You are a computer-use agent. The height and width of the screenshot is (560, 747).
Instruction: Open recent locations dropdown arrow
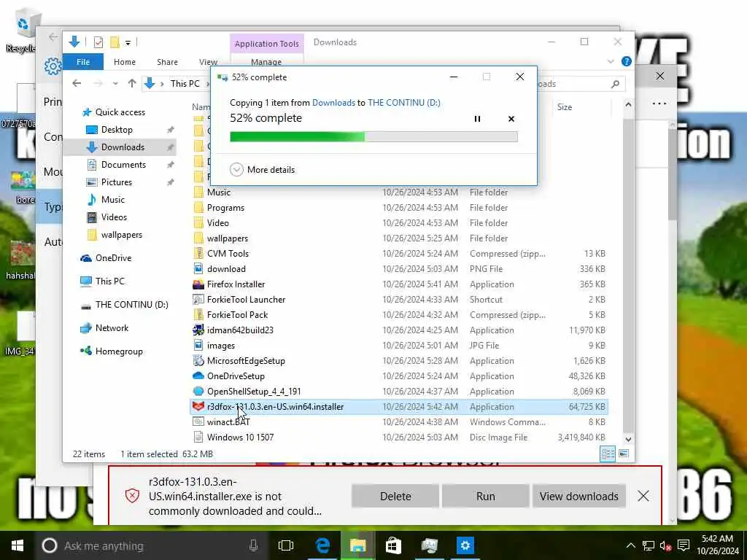tap(115, 84)
